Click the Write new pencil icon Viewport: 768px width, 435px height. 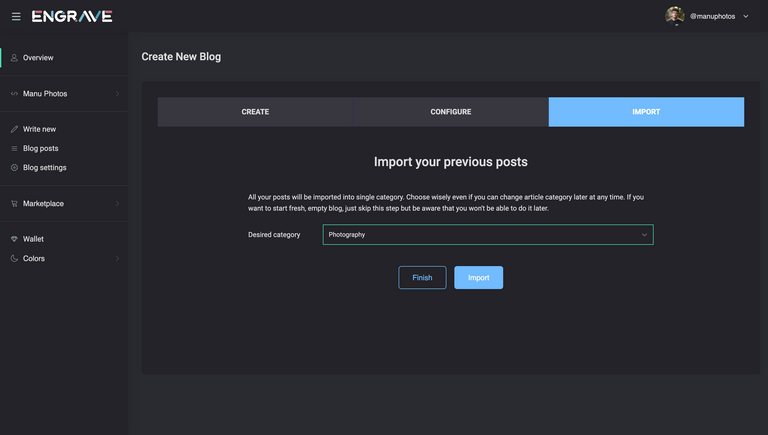tap(14, 129)
